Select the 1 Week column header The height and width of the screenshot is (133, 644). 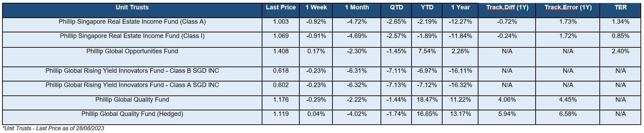[x=316, y=7]
